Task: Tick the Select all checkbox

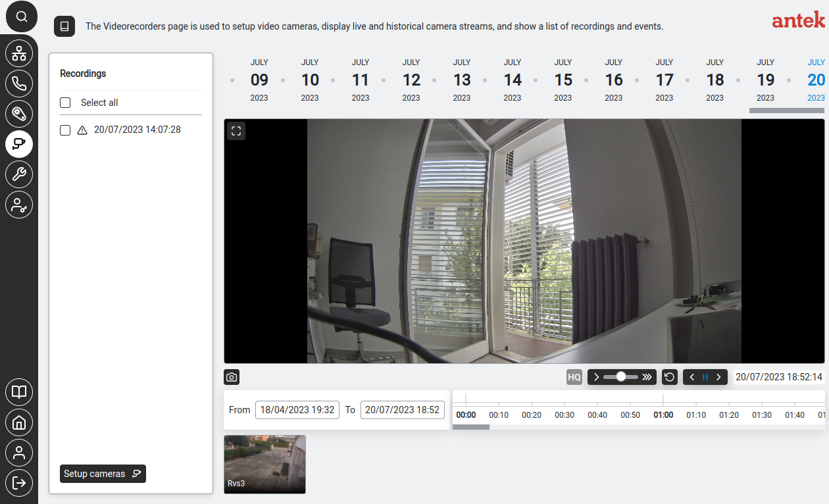Action: click(65, 103)
